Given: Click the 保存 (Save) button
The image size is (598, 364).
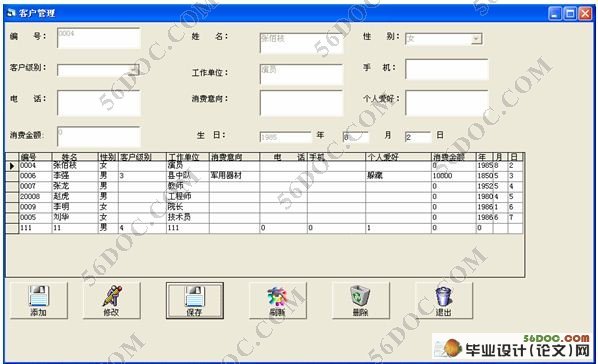Looking at the screenshot, I should tap(195, 300).
